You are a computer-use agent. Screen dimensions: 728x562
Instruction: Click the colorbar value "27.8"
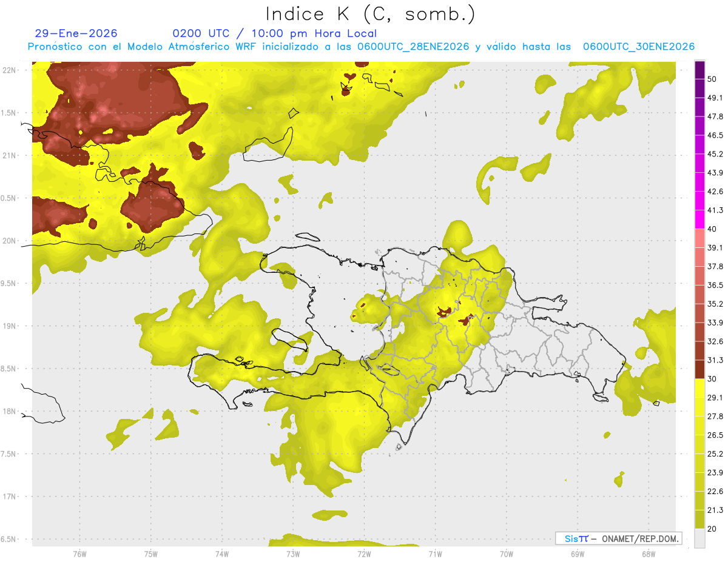(715, 416)
